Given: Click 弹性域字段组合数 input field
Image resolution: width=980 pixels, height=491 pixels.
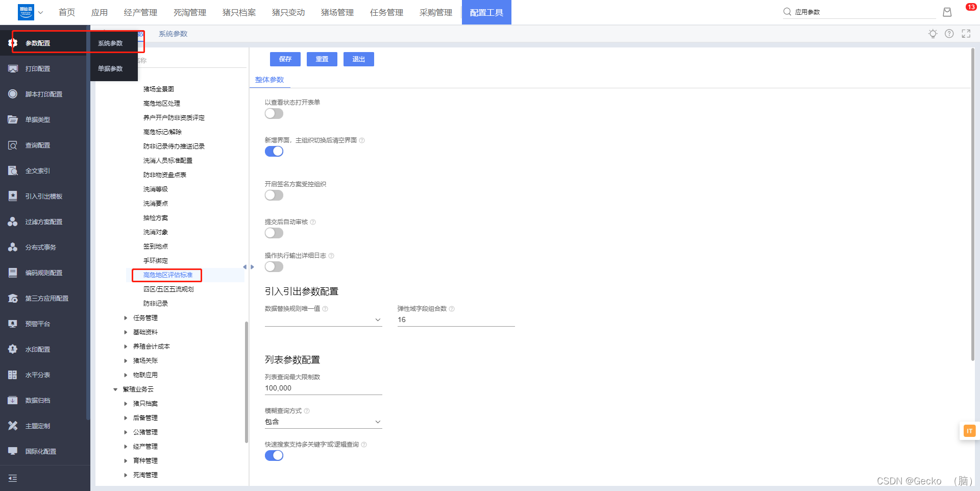Looking at the screenshot, I should coord(456,320).
